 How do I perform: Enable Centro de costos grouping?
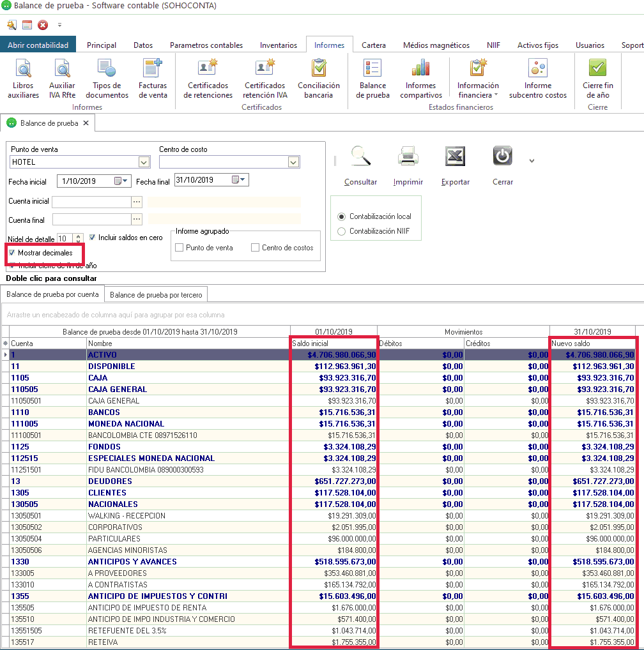[x=256, y=248]
